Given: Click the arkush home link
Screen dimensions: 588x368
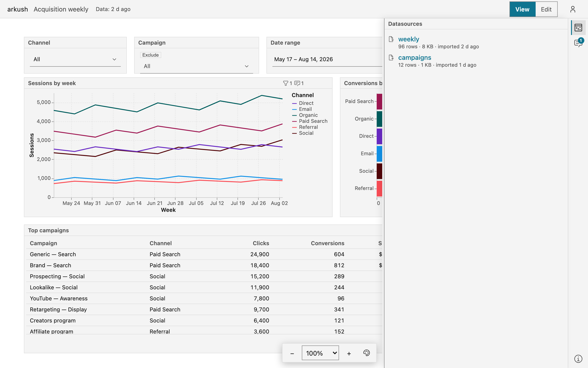Looking at the screenshot, I should point(17,9).
